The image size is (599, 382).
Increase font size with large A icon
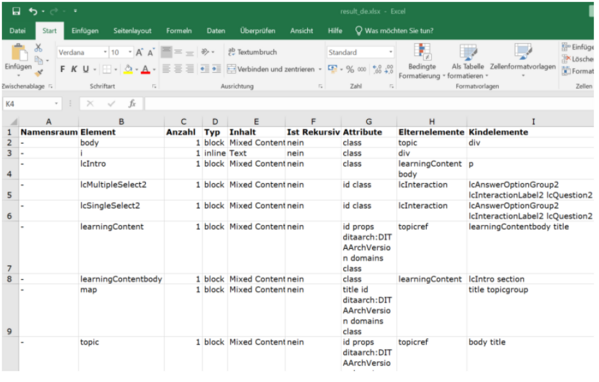[139, 52]
